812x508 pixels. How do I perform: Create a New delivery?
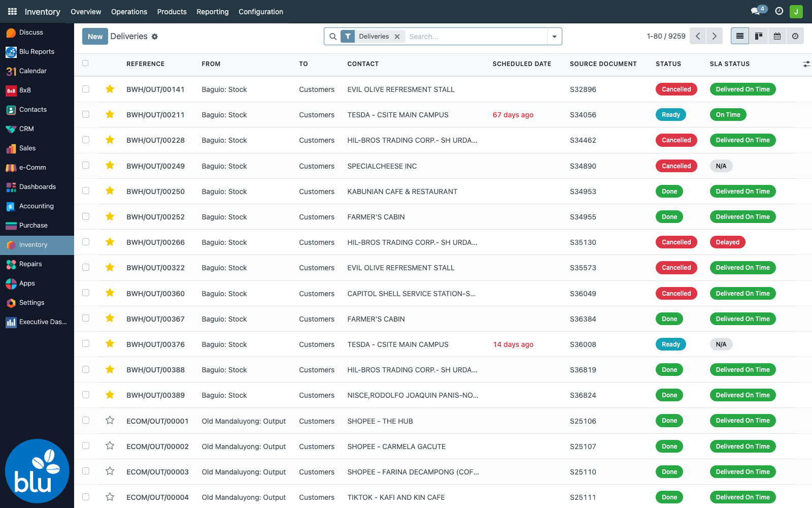[x=95, y=37]
